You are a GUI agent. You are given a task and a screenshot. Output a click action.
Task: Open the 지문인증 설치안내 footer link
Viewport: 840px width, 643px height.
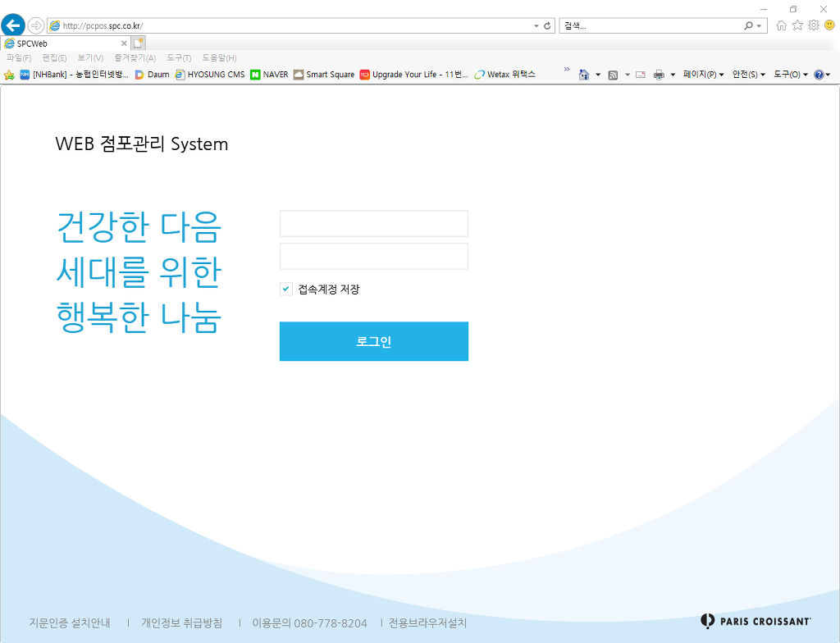click(x=70, y=622)
